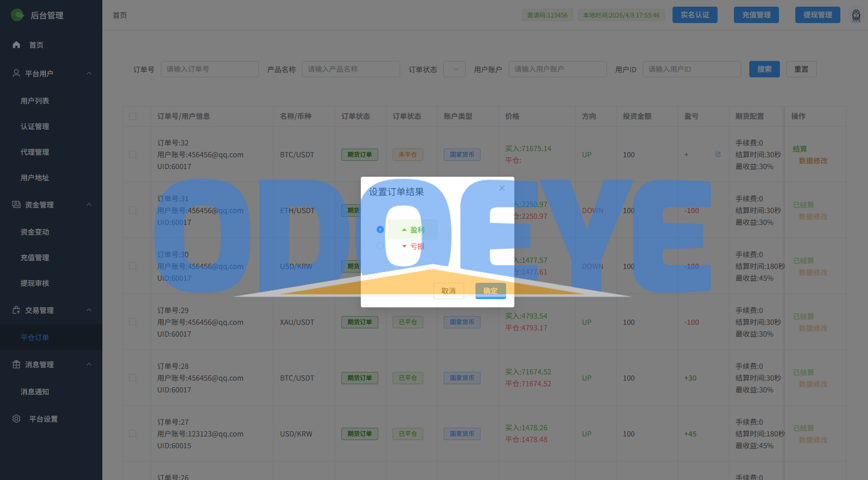Image resolution: width=868 pixels, height=480 pixels.
Task: Click XAU/USDT in order 29 row
Action: point(297,322)
